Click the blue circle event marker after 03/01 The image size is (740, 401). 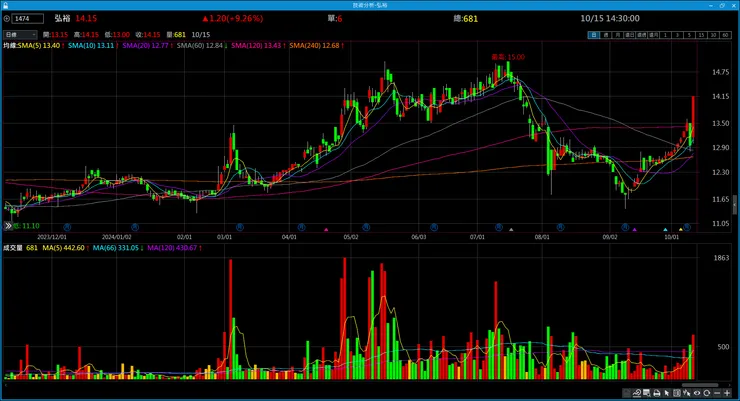(240, 227)
